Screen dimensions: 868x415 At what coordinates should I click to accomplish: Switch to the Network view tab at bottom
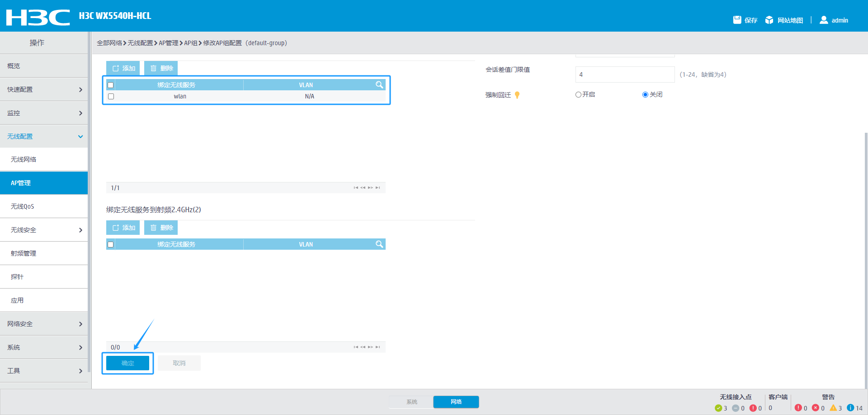pyautogui.click(x=456, y=401)
